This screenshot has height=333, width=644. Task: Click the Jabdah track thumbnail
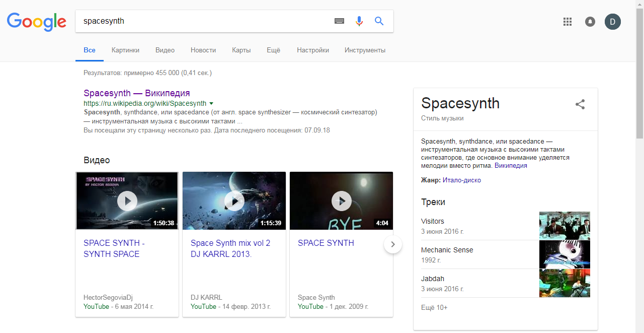point(565,283)
